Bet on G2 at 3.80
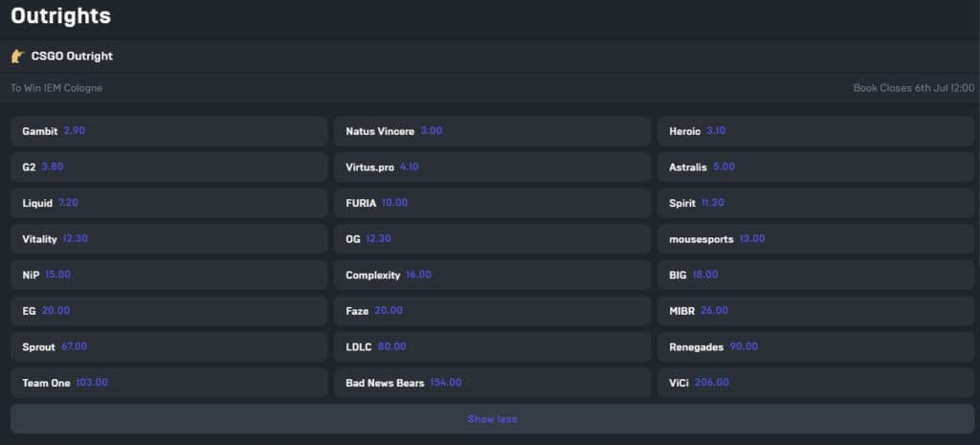 coord(168,167)
